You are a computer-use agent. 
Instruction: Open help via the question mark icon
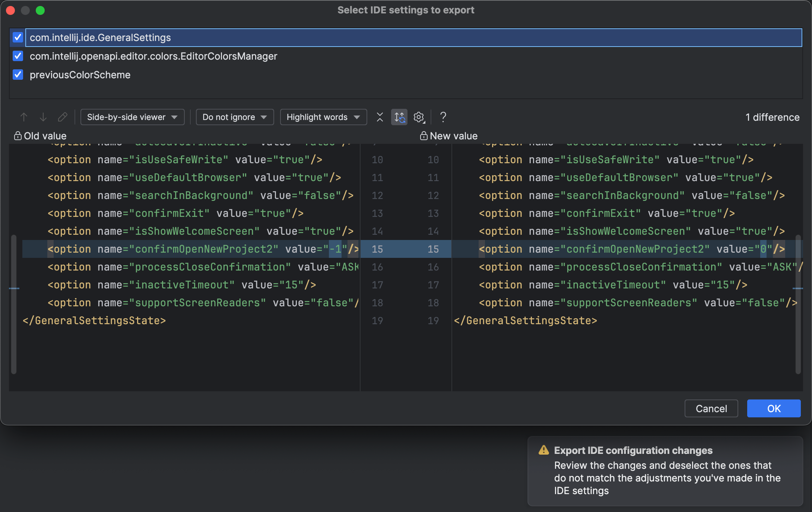point(443,117)
